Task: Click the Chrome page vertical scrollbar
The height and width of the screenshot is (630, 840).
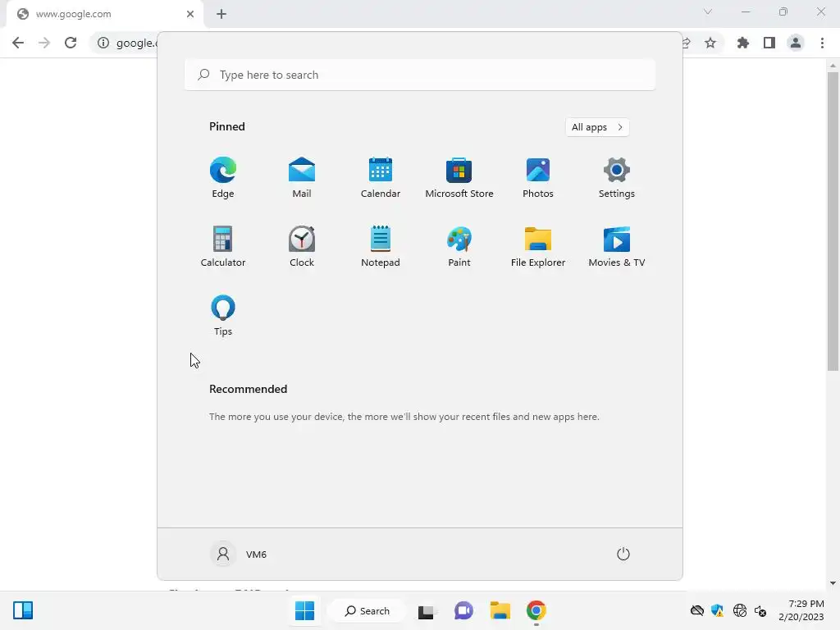Action: point(833,221)
